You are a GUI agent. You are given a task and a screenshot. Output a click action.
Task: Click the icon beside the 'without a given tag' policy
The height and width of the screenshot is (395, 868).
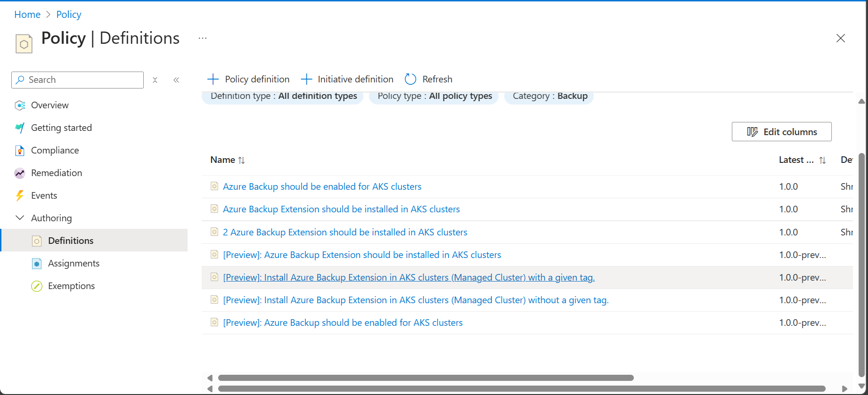(214, 299)
